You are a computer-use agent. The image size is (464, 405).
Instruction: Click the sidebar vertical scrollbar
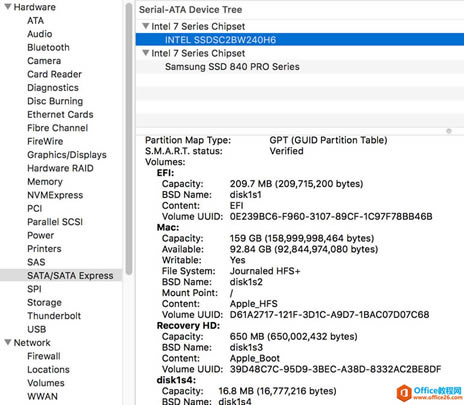129,140
